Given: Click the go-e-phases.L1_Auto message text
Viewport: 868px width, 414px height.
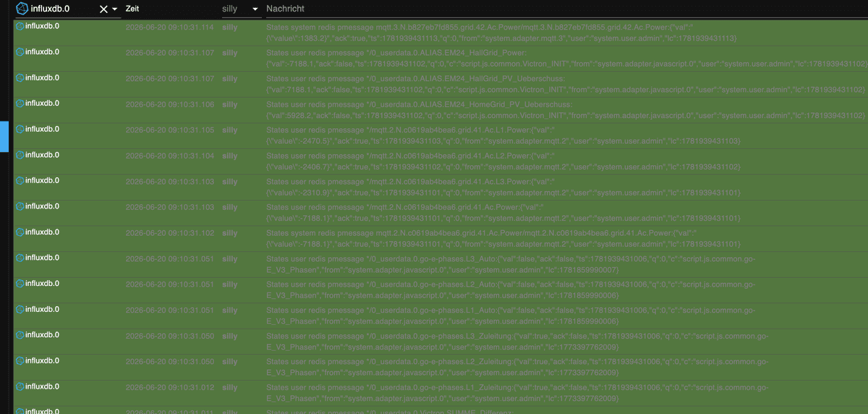Looking at the screenshot, I should (512, 316).
